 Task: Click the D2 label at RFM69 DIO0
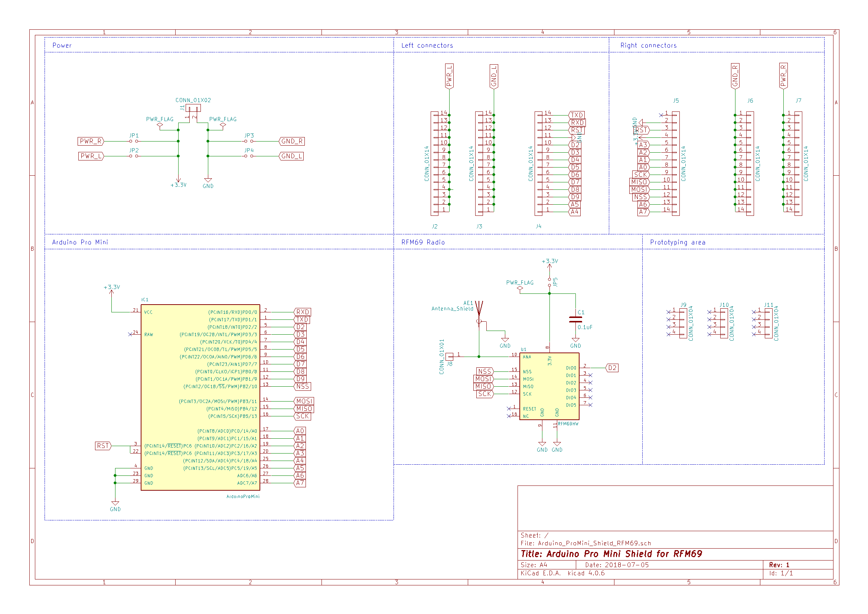[612, 368]
